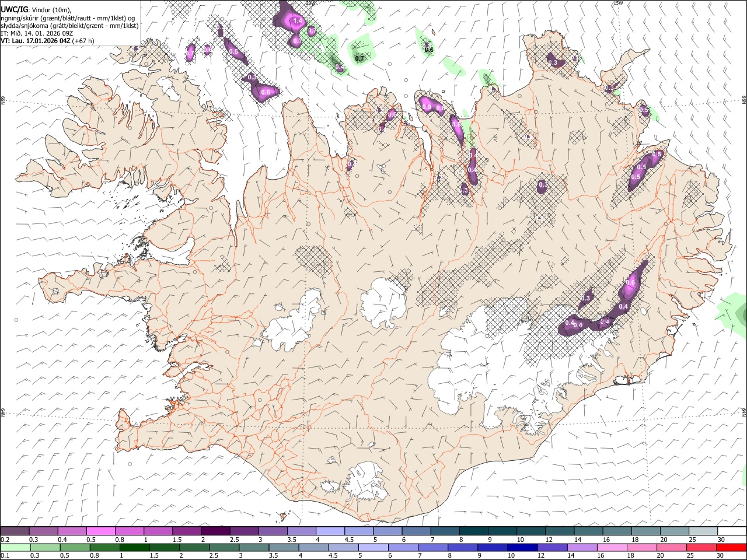Pick the pale lavender 4 swatch in the snow scale

330,531
